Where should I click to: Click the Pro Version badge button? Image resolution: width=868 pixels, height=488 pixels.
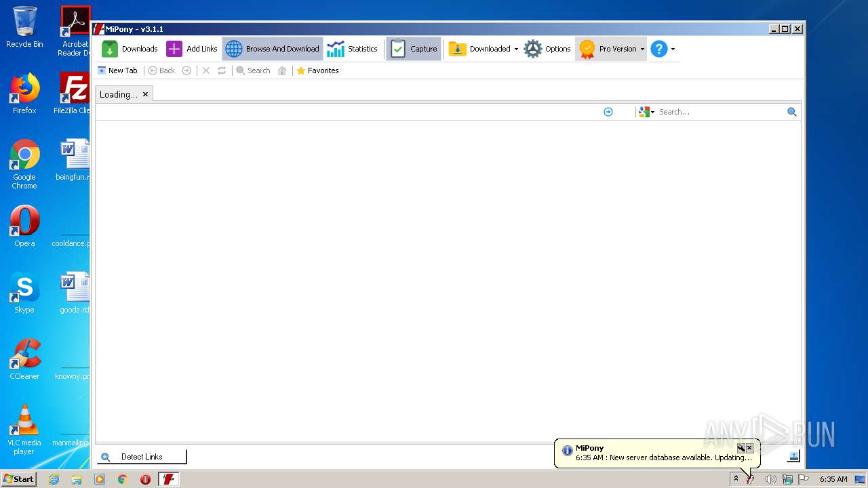tap(608, 49)
